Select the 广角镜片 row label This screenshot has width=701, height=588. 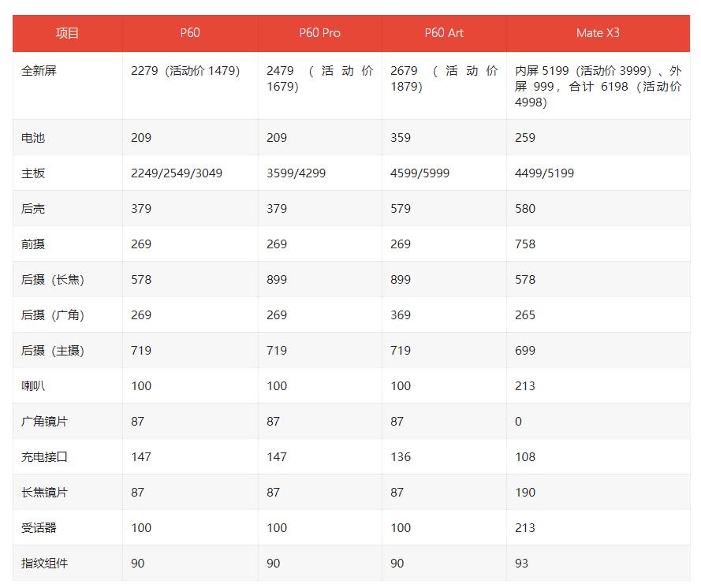[44, 422]
